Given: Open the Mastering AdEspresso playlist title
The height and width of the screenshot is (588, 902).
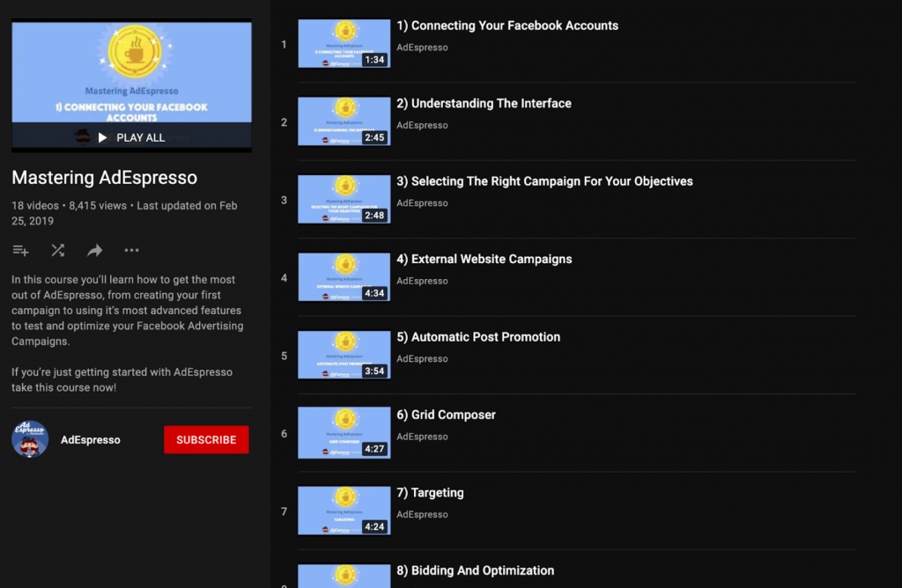Looking at the screenshot, I should point(104,178).
